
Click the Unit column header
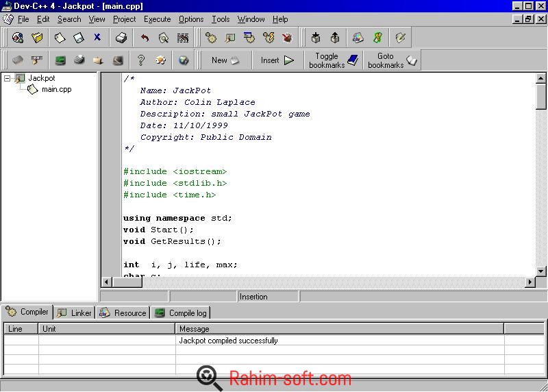tap(107, 329)
